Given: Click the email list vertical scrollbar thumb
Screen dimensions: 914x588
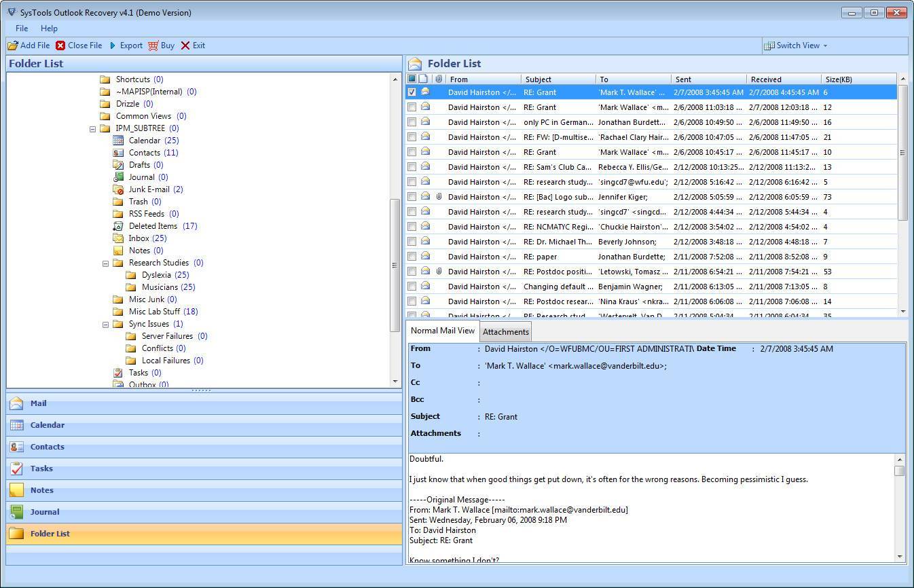Looking at the screenshot, I should (902, 153).
